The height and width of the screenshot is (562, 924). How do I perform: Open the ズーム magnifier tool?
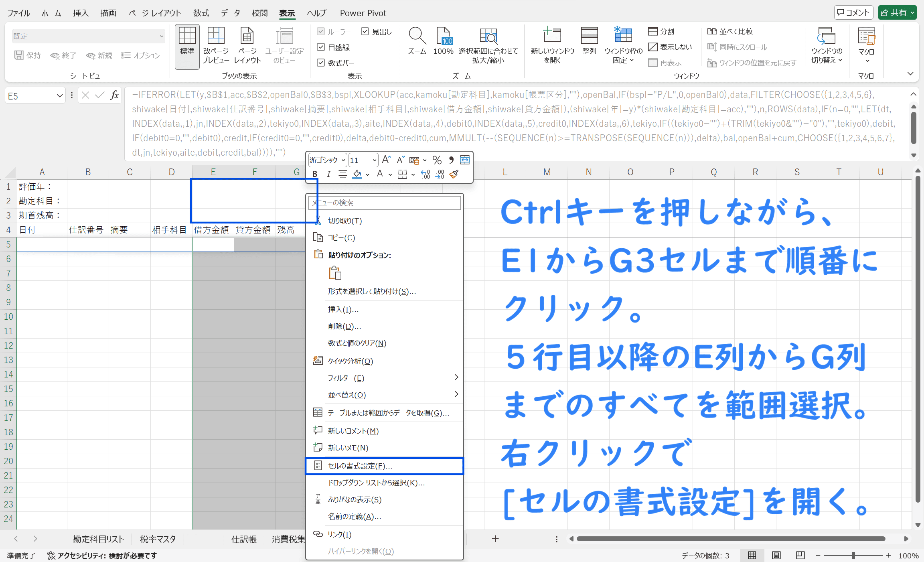point(417,41)
